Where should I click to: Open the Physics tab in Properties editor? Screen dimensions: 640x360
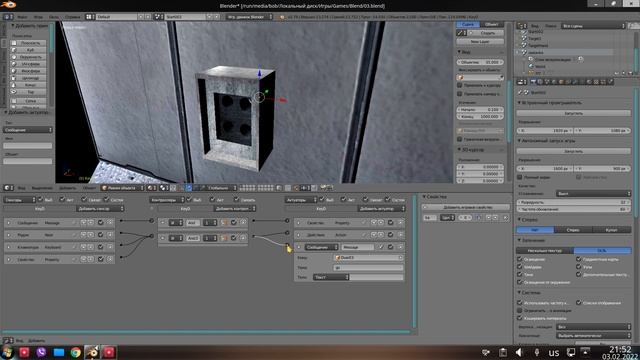pyautogui.click(x=610, y=82)
